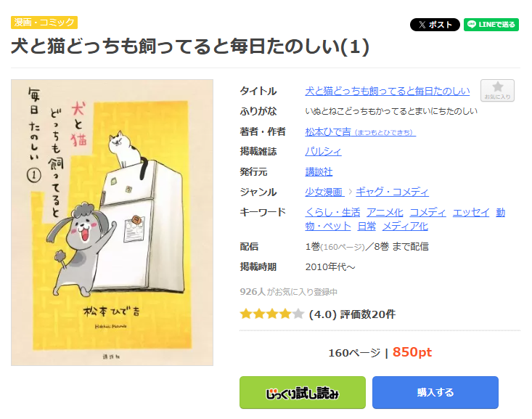
Task: Click the コメディ keyword link
Action: pos(427,212)
